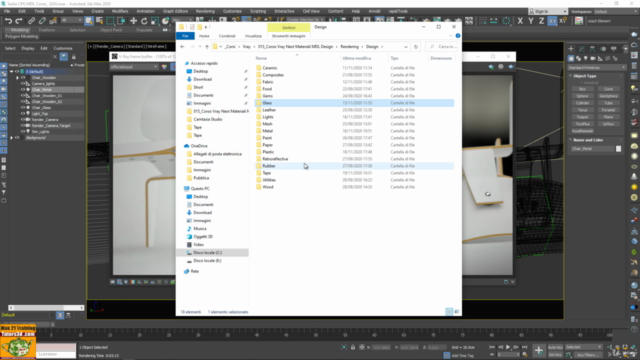Choose the Rectangular Selection Region tool
The width and height of the screenshot is (640, 360).
pyautogui.click(x=110, y=21)
